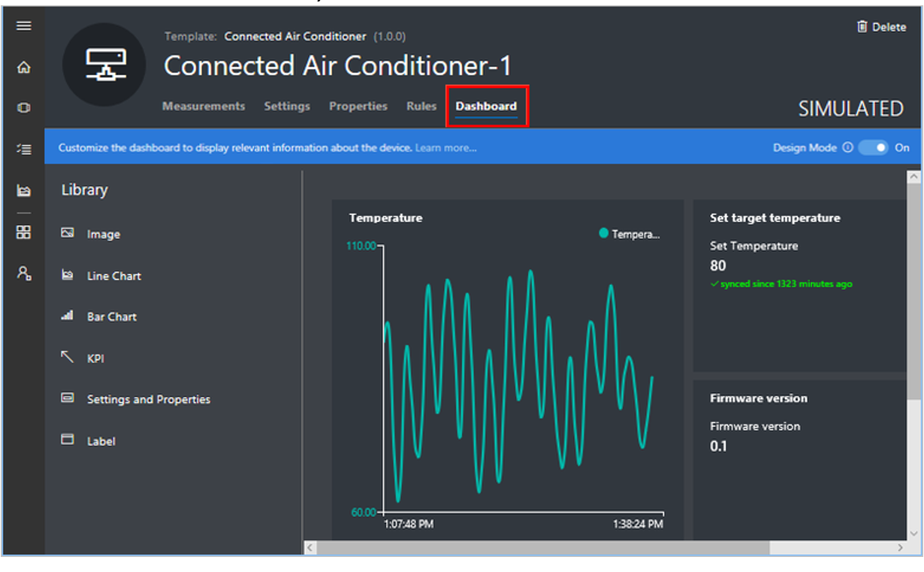
Task: Click the Settings and Properties icon
Action: click(68, 398)
